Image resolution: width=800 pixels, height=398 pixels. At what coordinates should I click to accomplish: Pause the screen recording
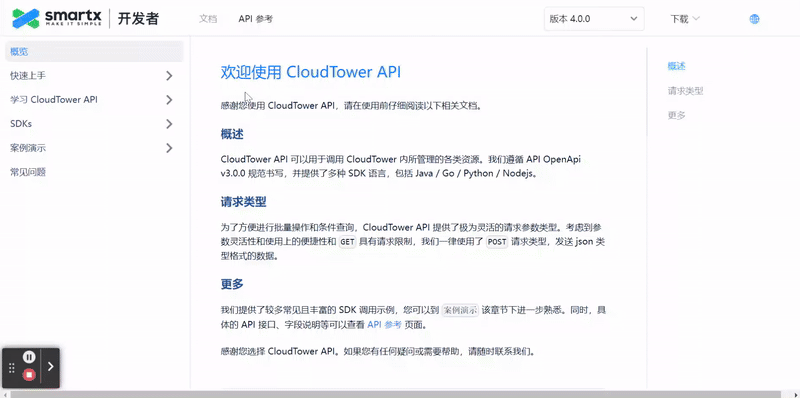(x=29, y=357)
